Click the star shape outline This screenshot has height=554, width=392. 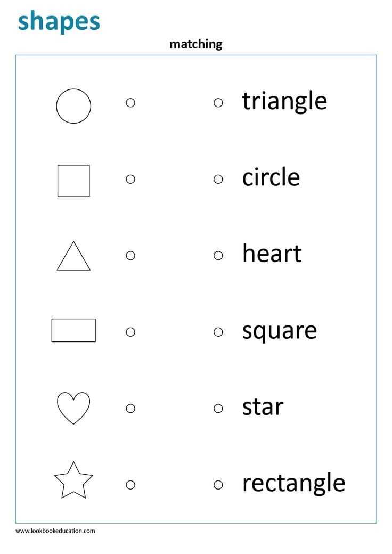[x=73, y=480]
